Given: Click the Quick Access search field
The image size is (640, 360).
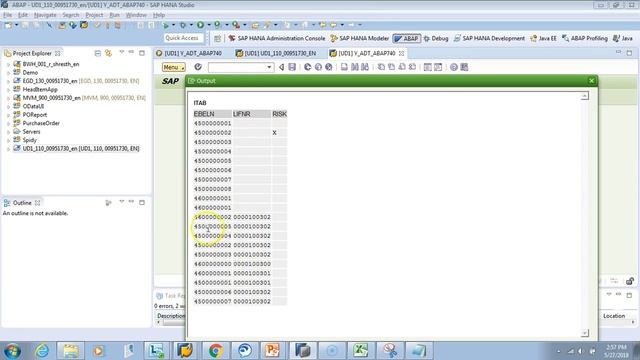Looking at the screenshot, I should pyautogui.click(x=183, y=38).
